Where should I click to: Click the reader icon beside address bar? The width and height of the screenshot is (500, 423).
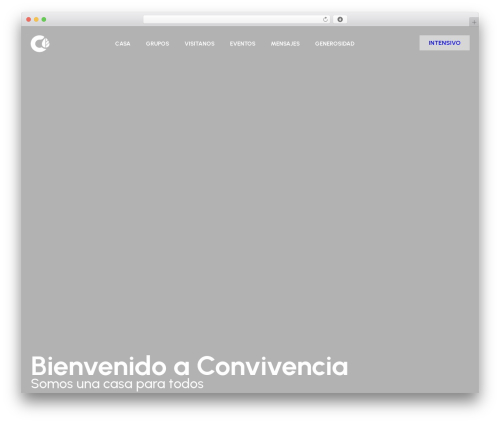click(x=340, y=20)
